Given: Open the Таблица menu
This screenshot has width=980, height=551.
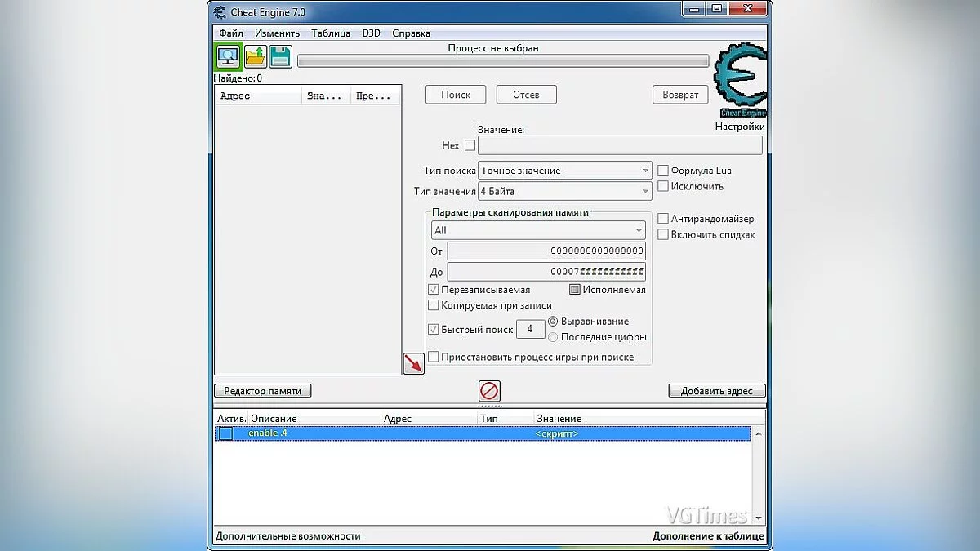Looking at the screenshot, I should pos(330,33).
